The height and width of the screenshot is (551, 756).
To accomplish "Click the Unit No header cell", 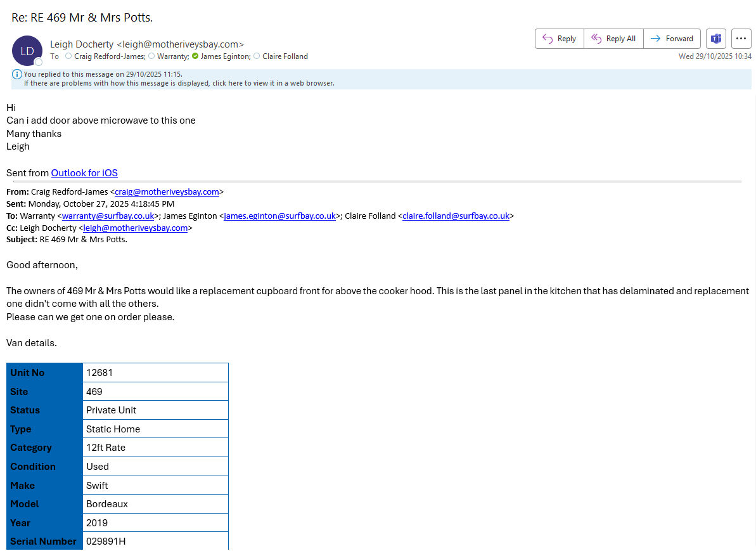I will [45, 372].
